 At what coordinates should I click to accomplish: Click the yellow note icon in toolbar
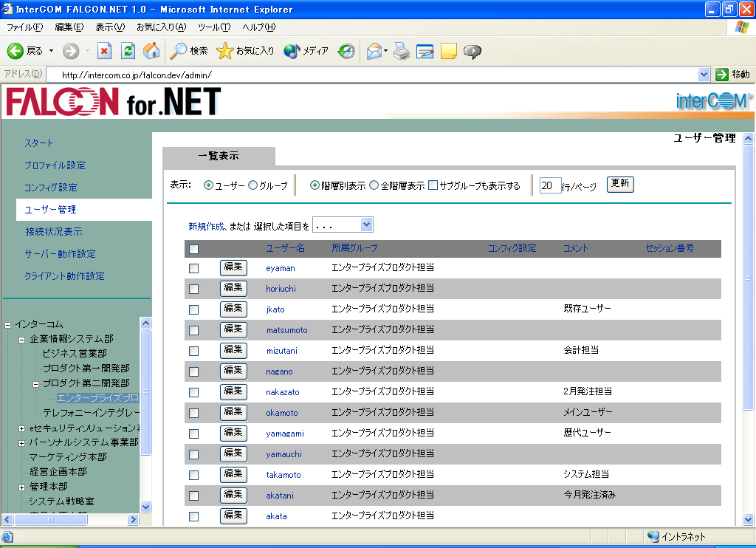[x=448, y=51]
